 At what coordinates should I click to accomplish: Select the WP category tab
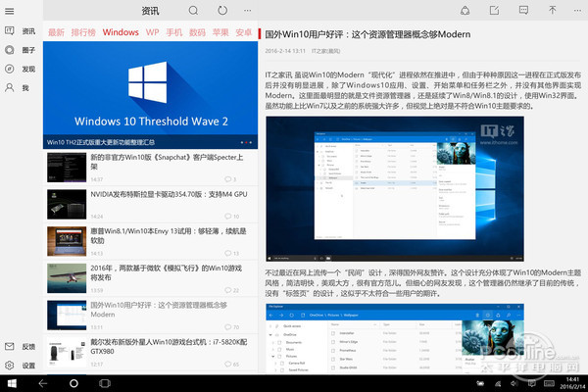coord(152,32)
